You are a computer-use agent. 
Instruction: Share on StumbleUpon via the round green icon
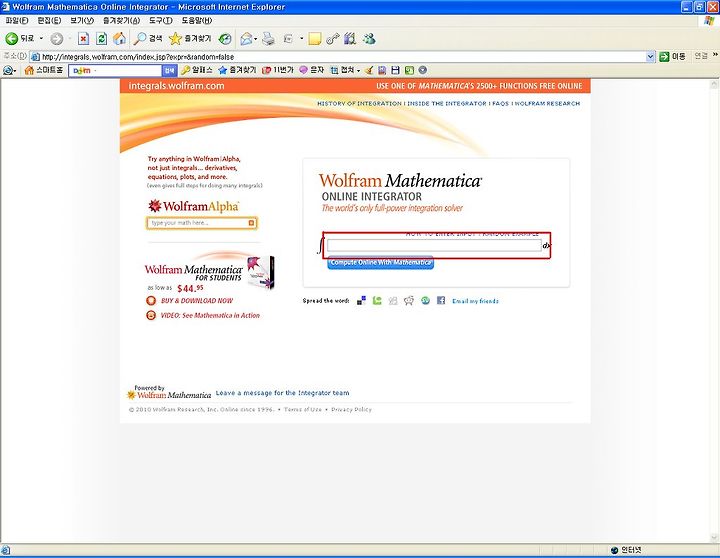(x=425, y=301)
